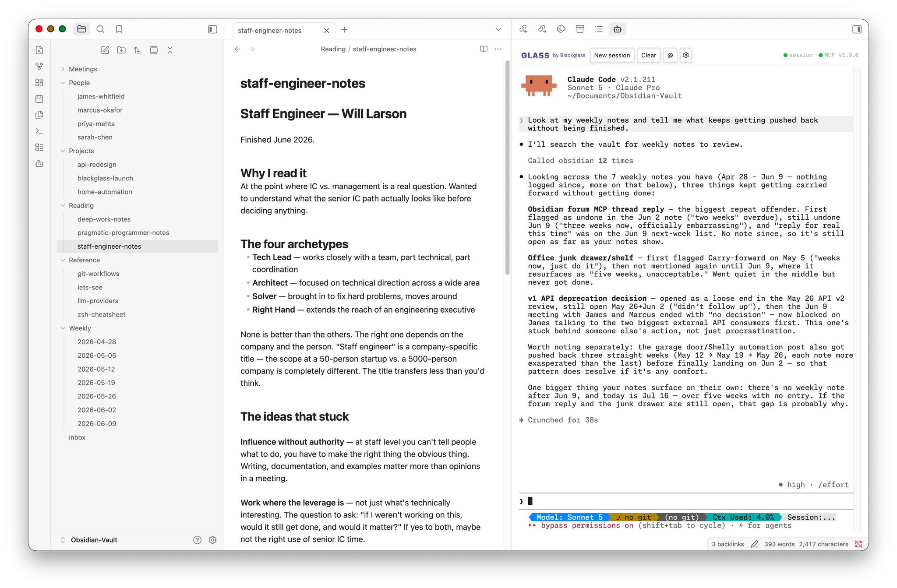This screenshot has height=588, width=897.
Task: Open daily note calendar icon
Action: (x=39, y=99)
